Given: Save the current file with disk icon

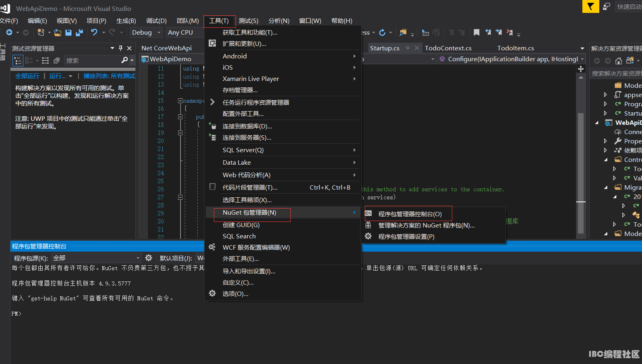Looking at the screenshot, I should pyautogui.click(x=68, y=33).
